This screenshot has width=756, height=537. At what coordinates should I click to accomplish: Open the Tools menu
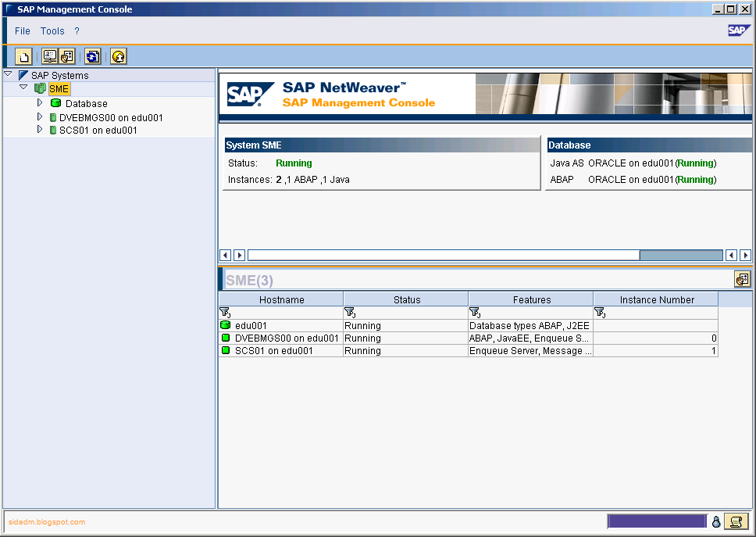click(x=52, y=31)
